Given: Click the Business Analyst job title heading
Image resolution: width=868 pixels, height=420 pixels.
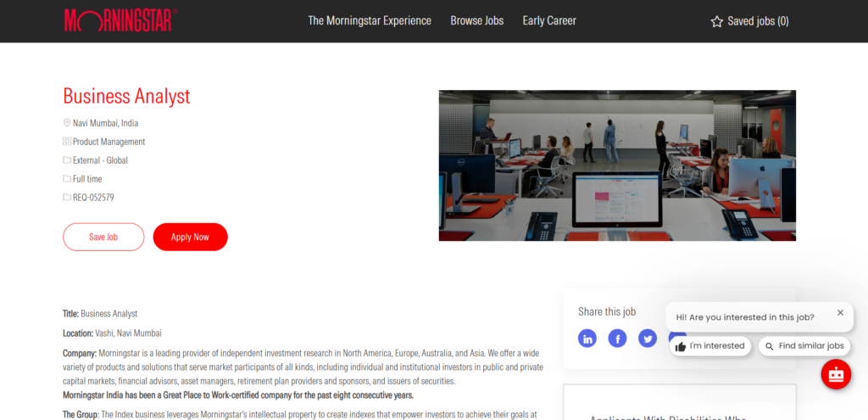Looking at the screenshot, I should pyautogui.click(x=126, y=95).
